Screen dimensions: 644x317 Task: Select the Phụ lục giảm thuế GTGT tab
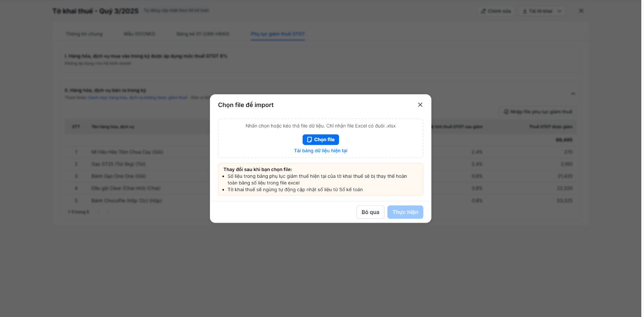point(278,34)
